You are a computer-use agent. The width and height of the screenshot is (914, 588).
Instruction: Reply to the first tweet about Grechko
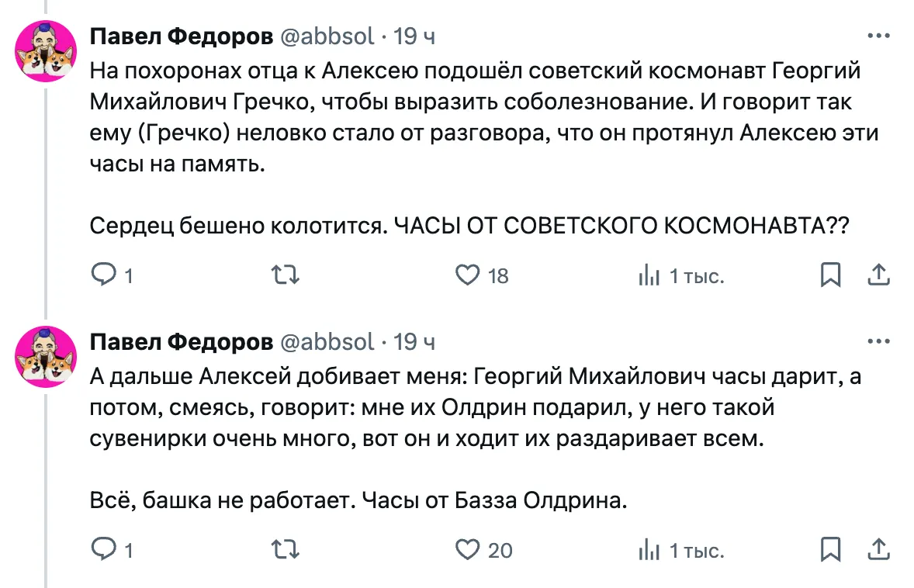(x=102, y=275)
